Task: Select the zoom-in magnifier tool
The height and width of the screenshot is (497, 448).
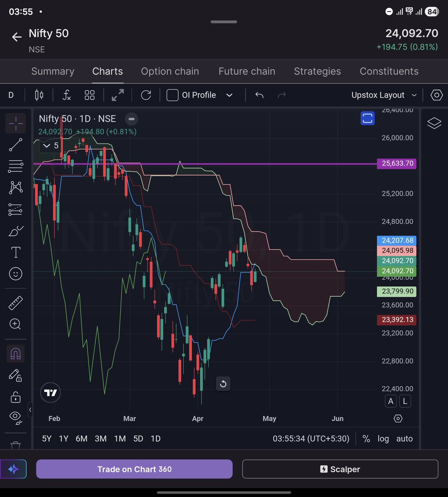Action: click(15, 324)
